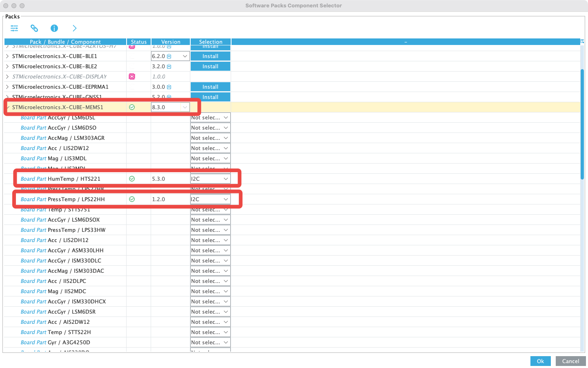Viewport: 588px width, 368px height.
Task: Open selection dropdown for AccGyr / ISM330DLC
Action: 211,260
